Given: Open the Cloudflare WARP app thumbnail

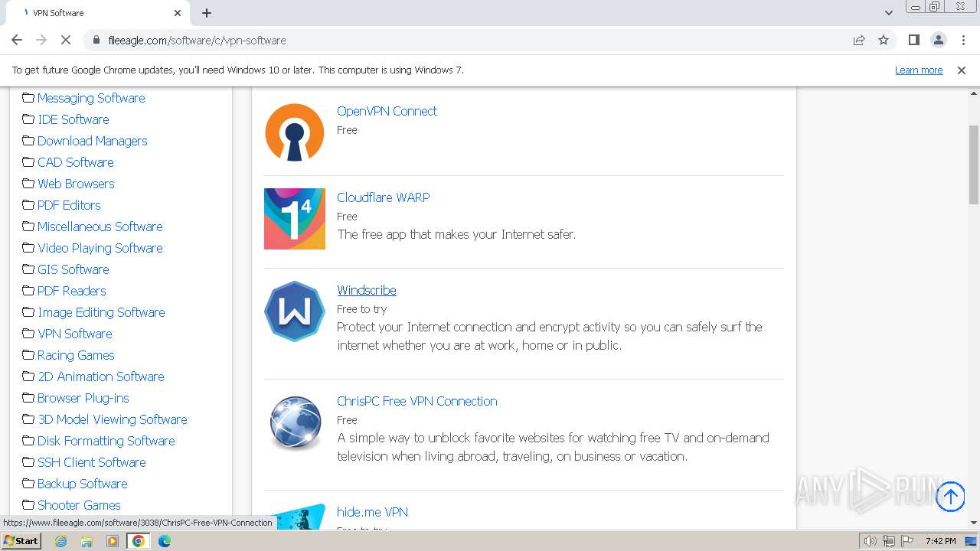Looking at the screenshot, I should point(295,219).
